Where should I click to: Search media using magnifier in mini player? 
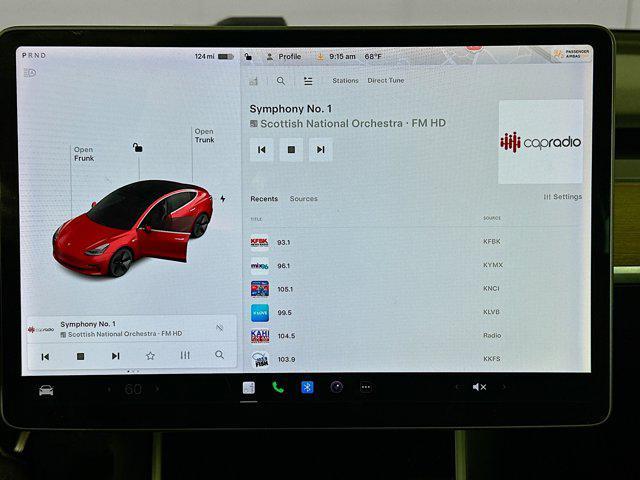click(219, 355)
